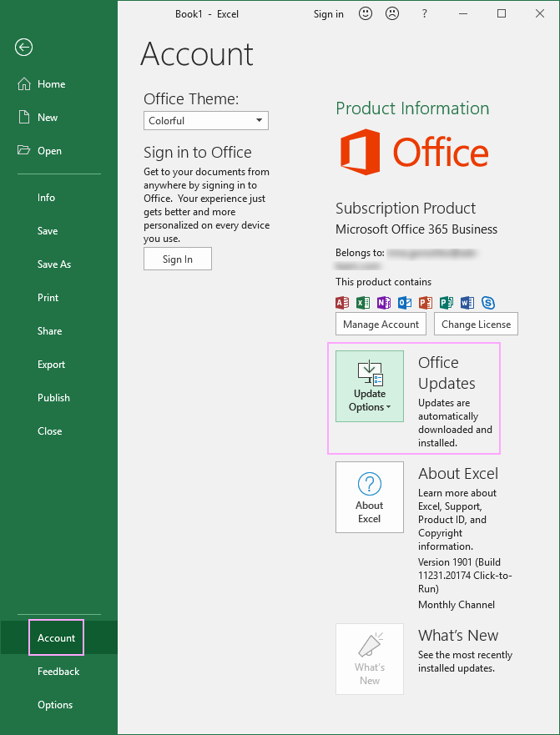This screenshot has height=735, width=560.
Task: Click 'This product contains' text
Action: point(383,282)
